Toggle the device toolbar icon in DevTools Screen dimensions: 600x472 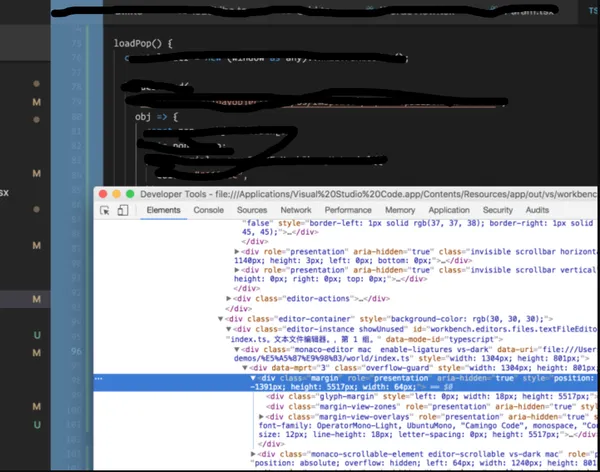pyautogui.click(x=122, y=210)
